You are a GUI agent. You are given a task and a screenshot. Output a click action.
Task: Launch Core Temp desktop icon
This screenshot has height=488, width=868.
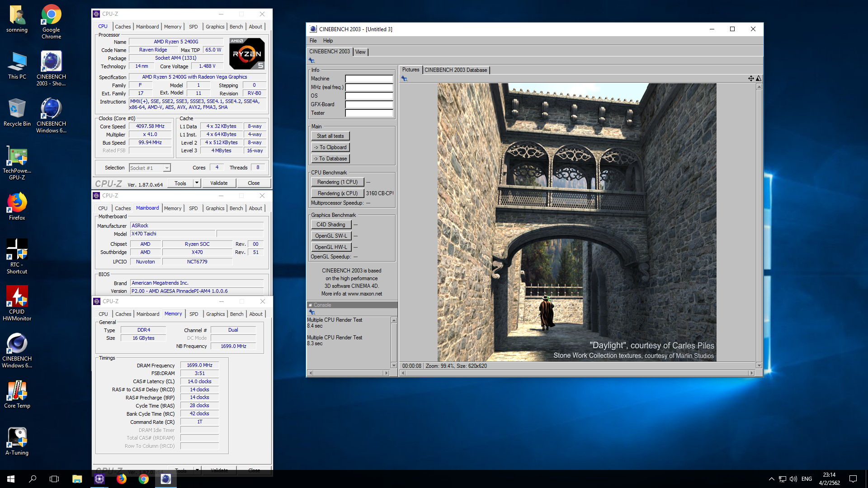[x=17, y=394]
